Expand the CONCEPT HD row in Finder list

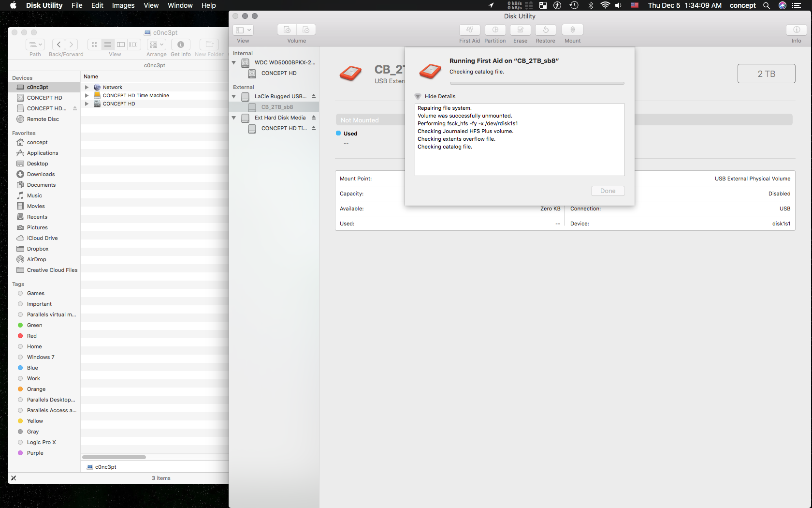pyautogui.click(x=87, y=104)
